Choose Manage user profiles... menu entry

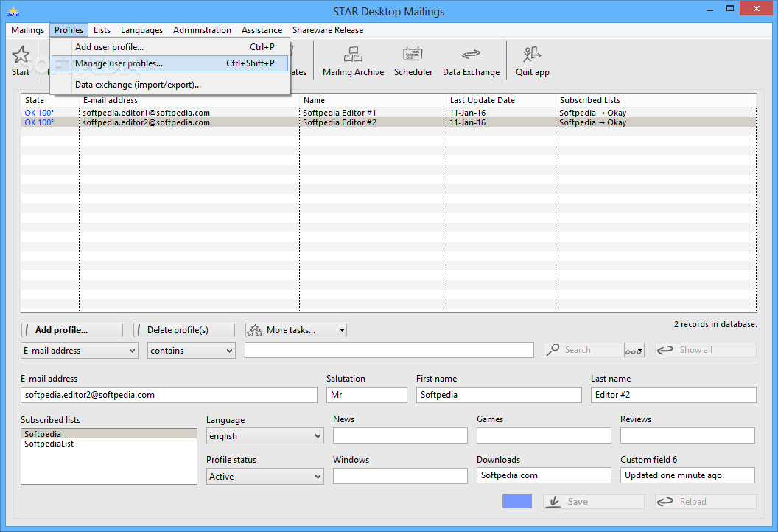pyautogui.click(x=169, y=63)
